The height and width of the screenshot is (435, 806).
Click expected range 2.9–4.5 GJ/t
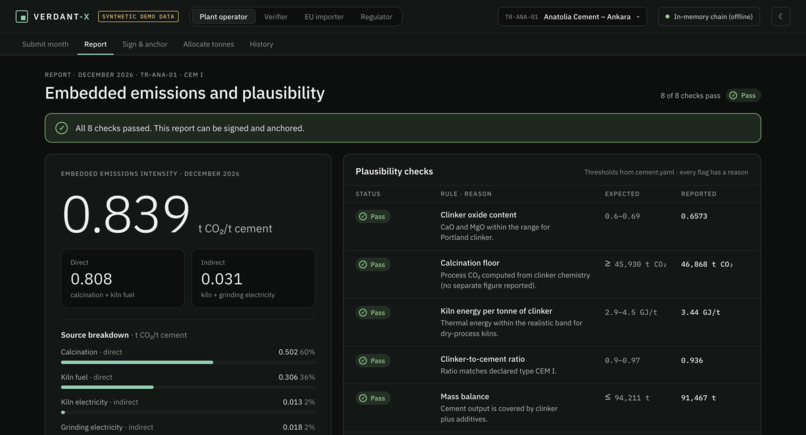pyautogui.click(x=631, y=312)
